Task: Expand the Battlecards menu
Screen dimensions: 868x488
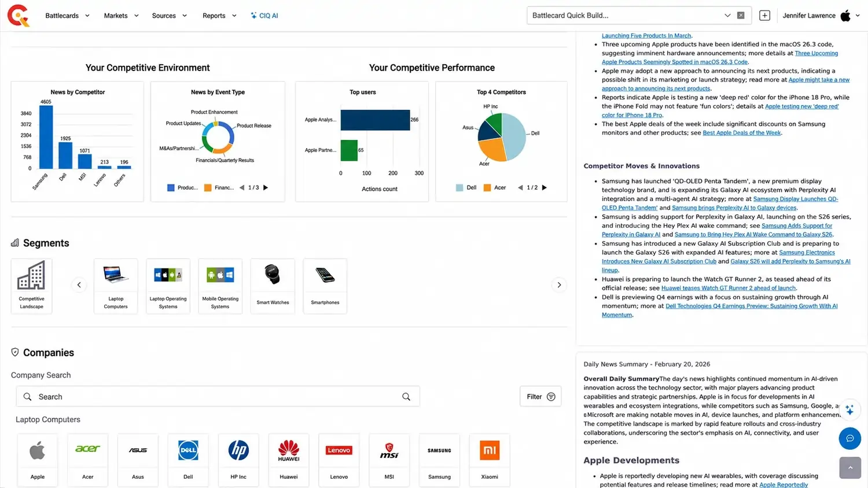Action: coord(68,16)
